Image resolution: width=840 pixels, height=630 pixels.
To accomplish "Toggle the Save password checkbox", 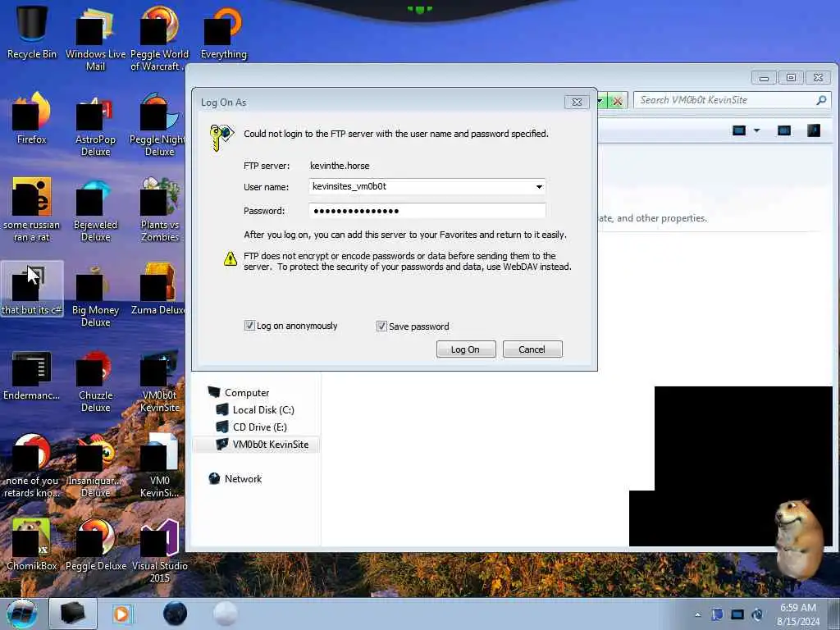I will 381,326.
